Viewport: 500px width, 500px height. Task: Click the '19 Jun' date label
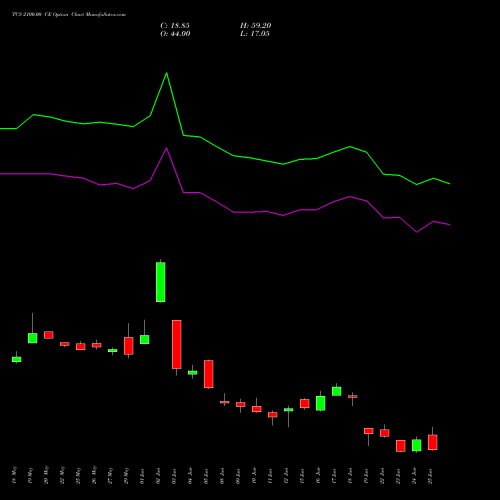point(366,476)
